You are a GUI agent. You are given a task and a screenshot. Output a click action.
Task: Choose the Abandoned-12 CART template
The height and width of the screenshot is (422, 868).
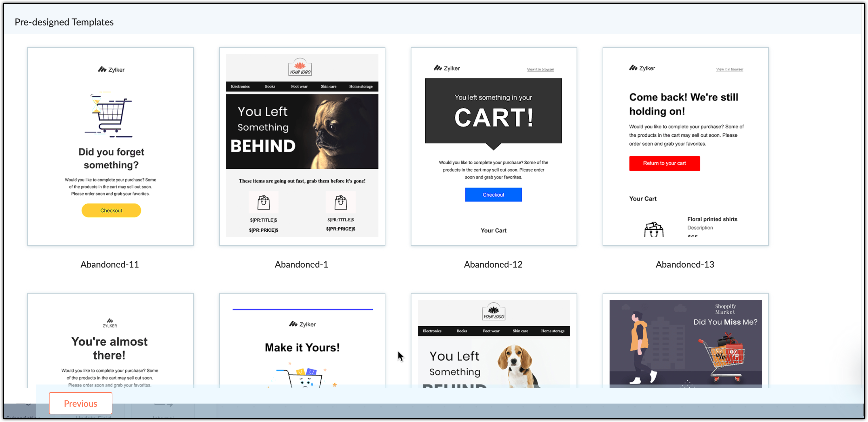pos(494,146)
